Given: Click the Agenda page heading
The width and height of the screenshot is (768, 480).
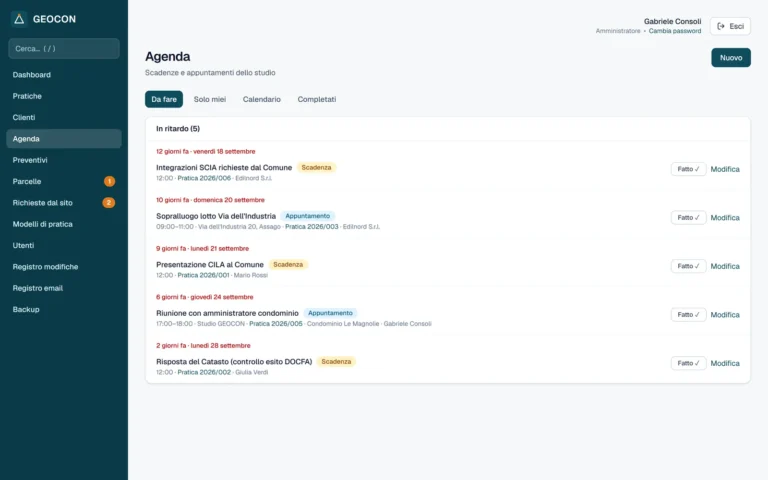Looking at the screenshot, I should point(168,57).
